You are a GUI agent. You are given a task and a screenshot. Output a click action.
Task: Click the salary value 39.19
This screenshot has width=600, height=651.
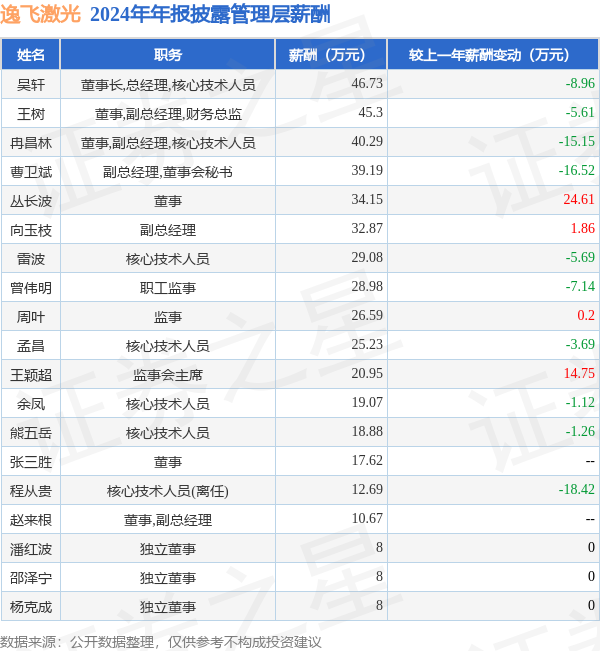click(367, 171)
